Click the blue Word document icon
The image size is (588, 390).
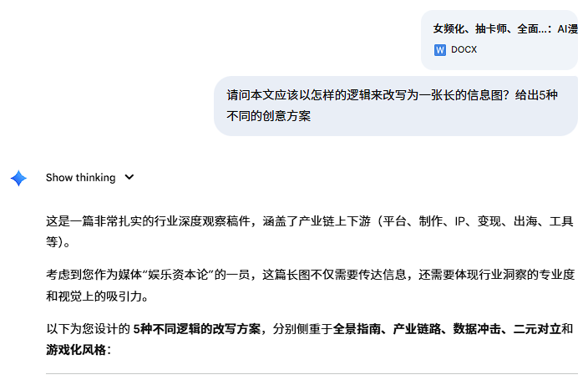[x=440, y=49]
